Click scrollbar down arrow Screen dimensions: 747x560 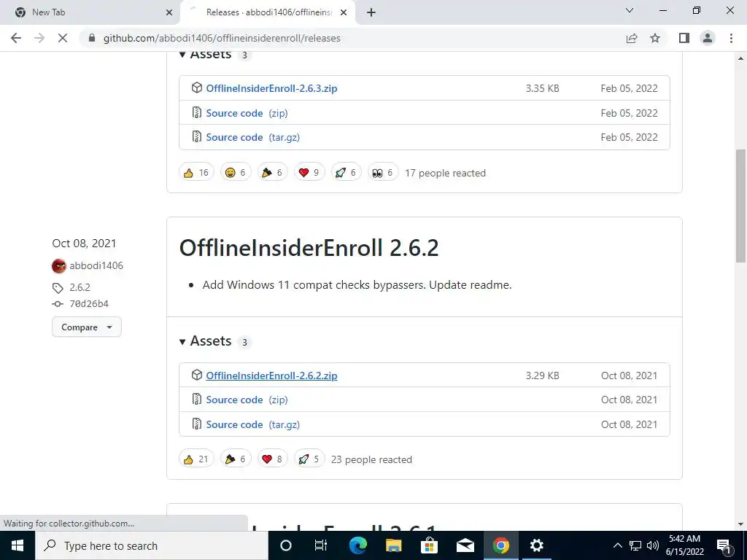point(740,524)
